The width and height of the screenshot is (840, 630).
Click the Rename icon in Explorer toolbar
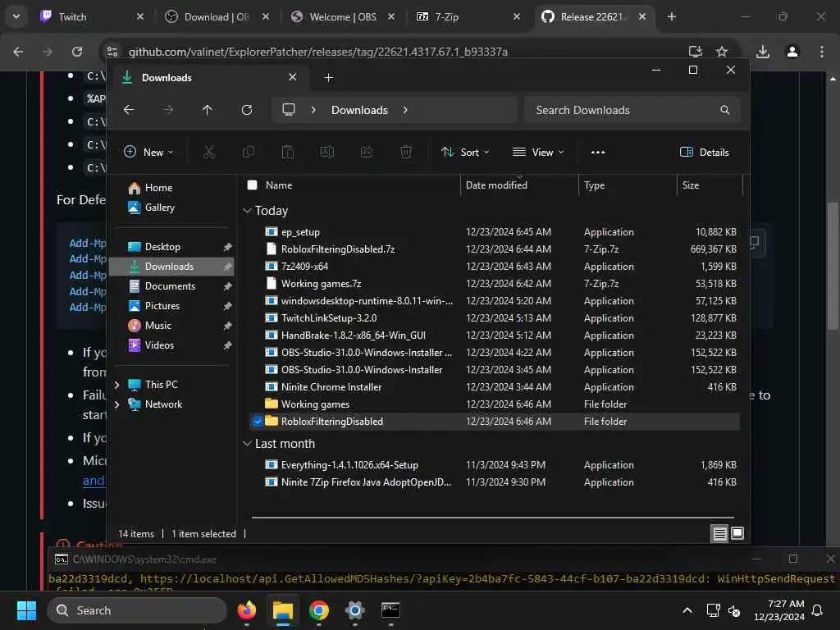coord(326,152)
